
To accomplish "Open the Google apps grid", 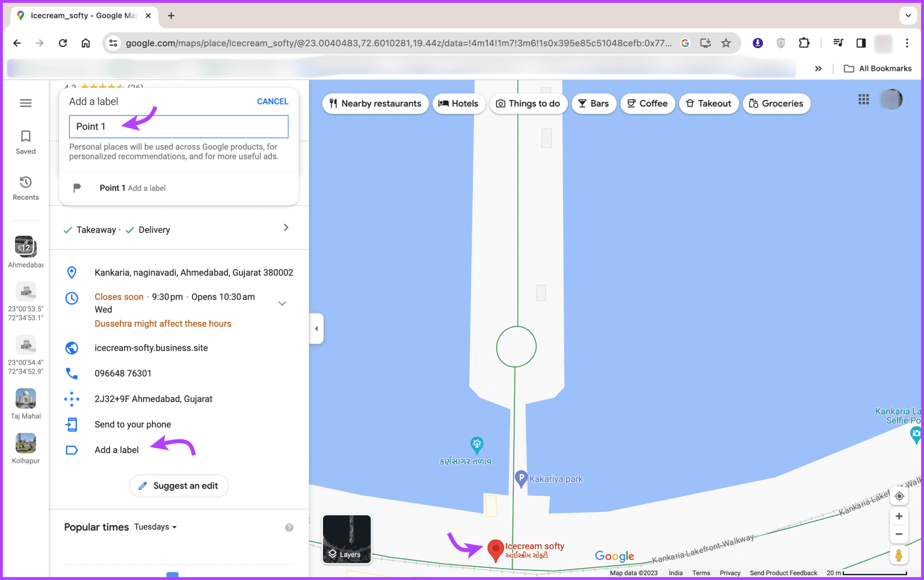I will pyautogui.click(x=863, y=99).
